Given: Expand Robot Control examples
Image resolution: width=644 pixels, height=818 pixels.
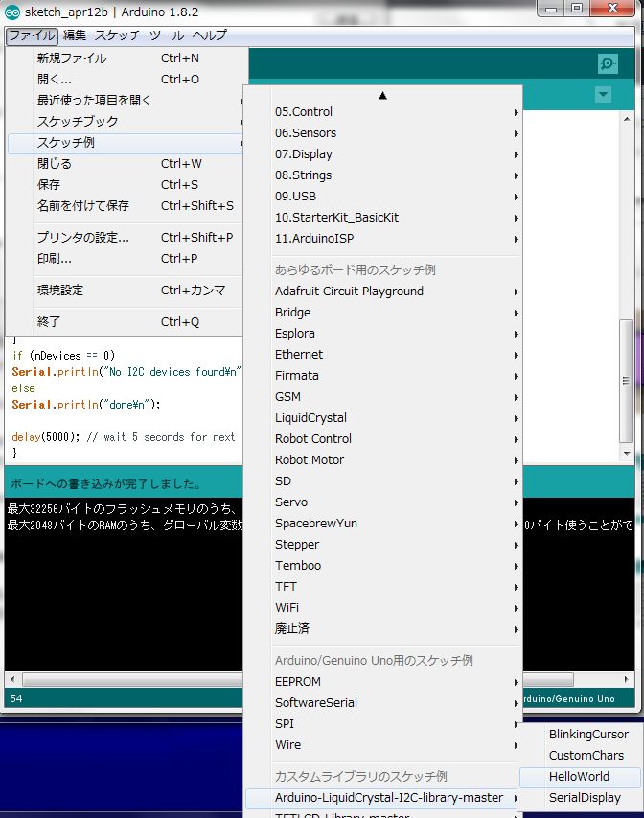Looking at the screenshot, I should (383, 439).
